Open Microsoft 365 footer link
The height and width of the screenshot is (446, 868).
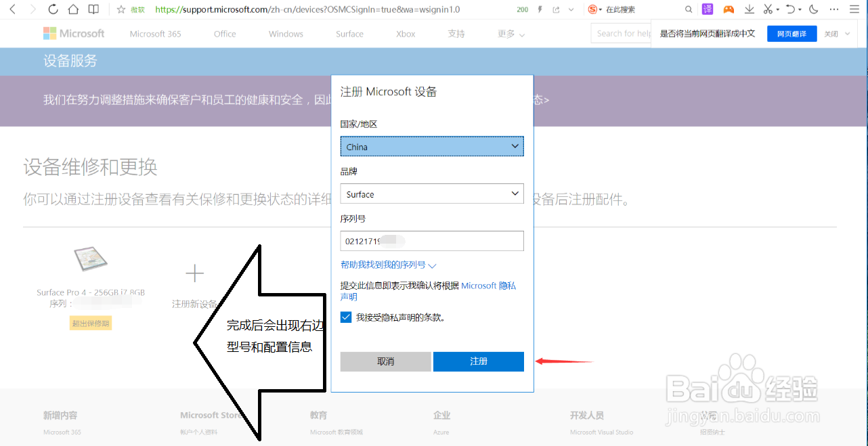click(62, 432)
